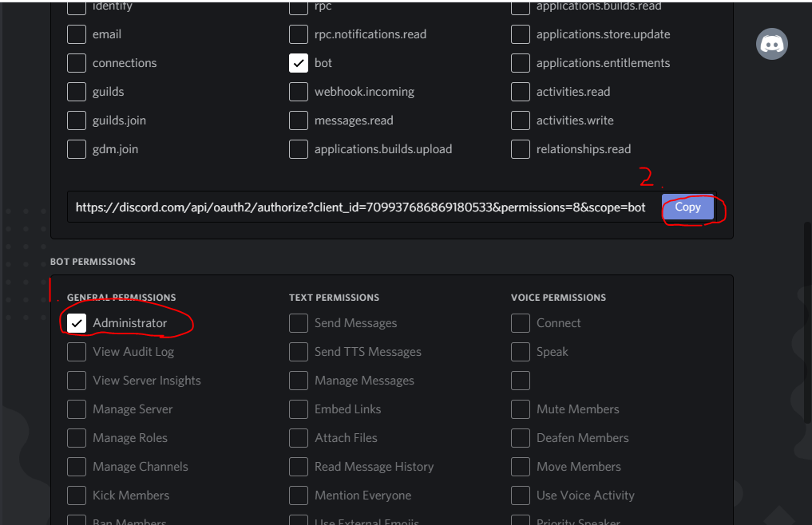Tick the activities.read scope
Viewport: 812px width, 525px height.
521,92
